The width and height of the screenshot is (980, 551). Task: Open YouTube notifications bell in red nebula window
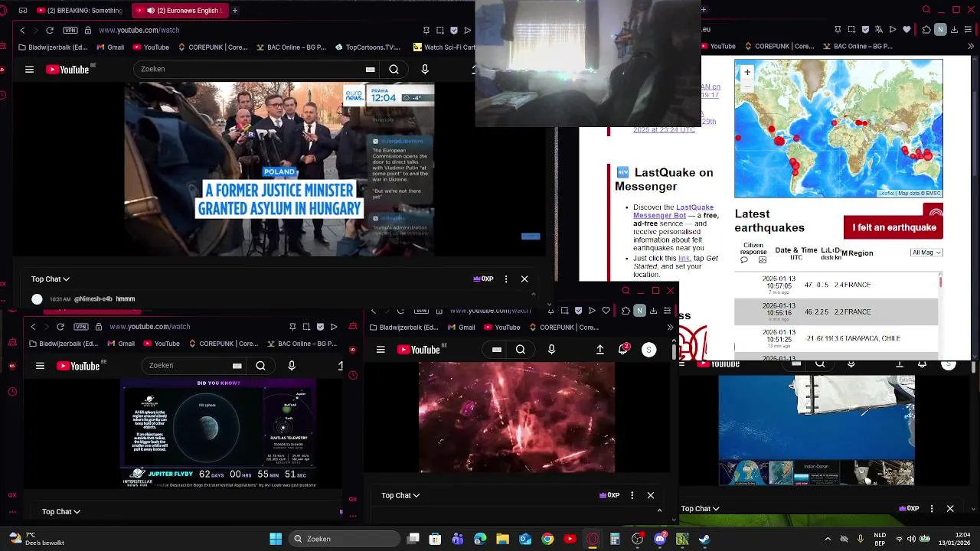623,350
